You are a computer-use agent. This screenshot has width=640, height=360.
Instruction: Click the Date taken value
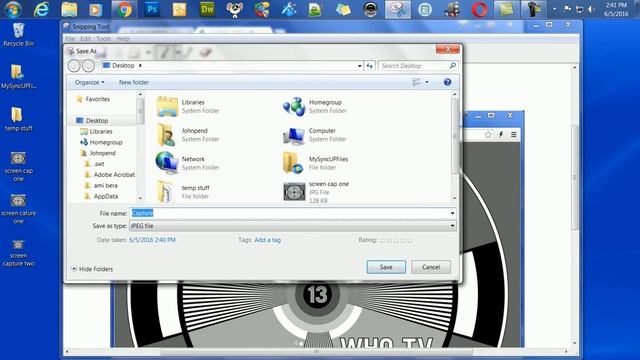(x=152, y=240)
